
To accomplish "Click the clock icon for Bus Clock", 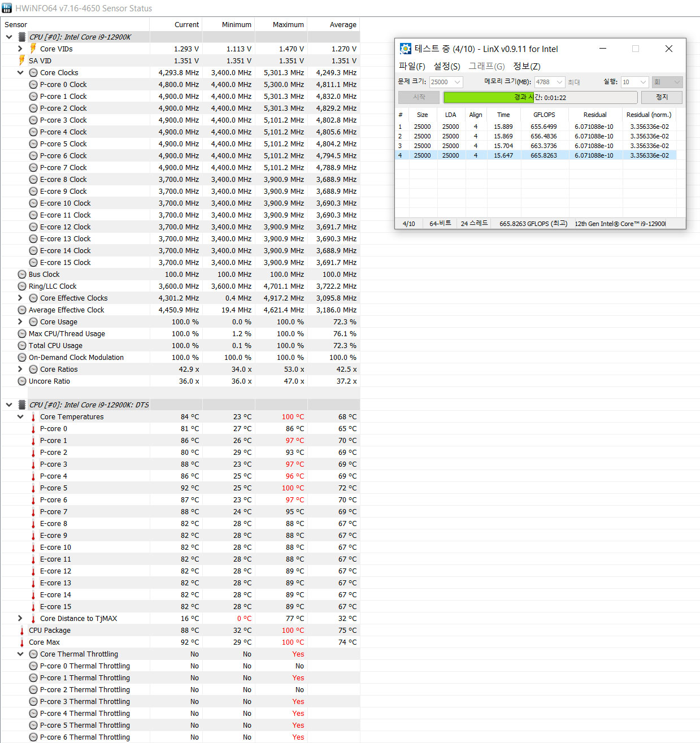I will pyautogui.click(x=22, y=274).
